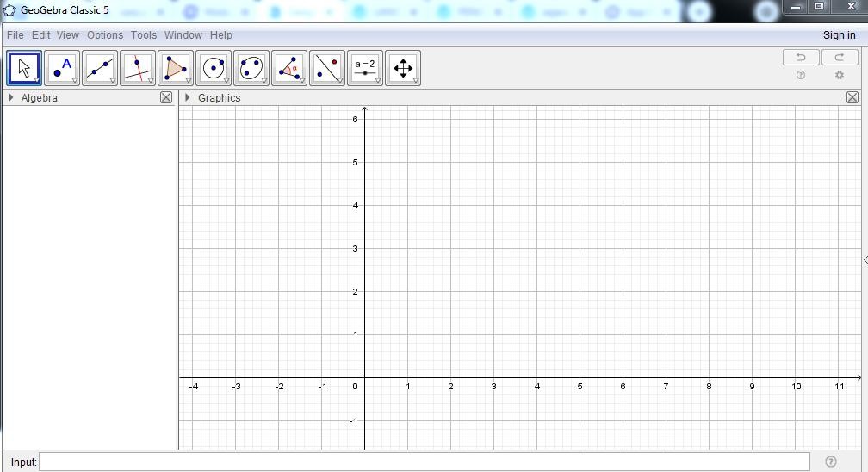The image size is (868, 472).
Task: Open the Options menu
Action: click(105, 35)
